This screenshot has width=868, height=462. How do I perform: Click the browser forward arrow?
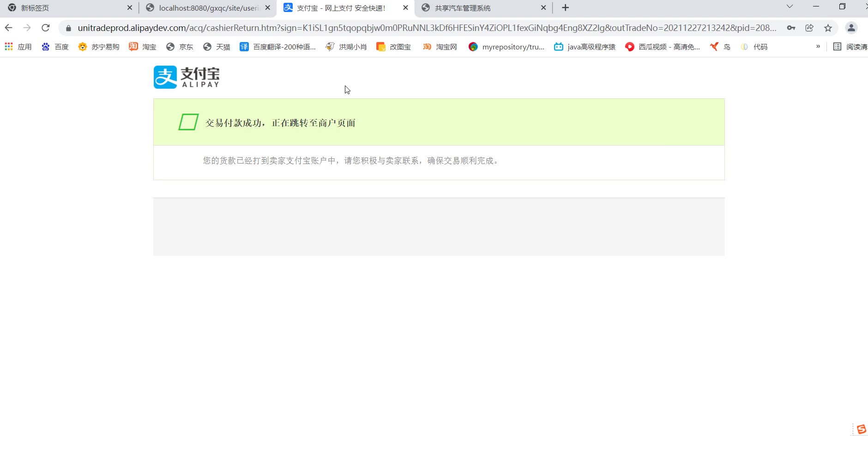coord(27,28)
